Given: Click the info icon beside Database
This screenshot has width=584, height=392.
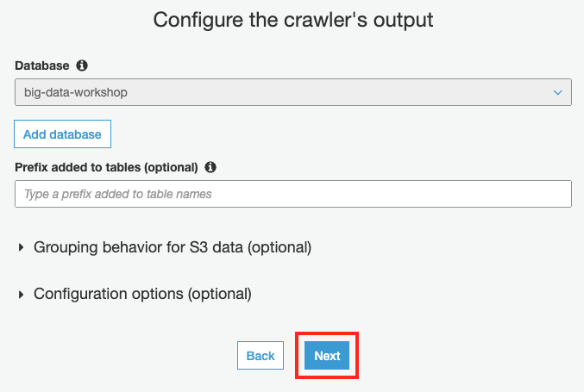Looking at the screenshot, I should [82, 65].
